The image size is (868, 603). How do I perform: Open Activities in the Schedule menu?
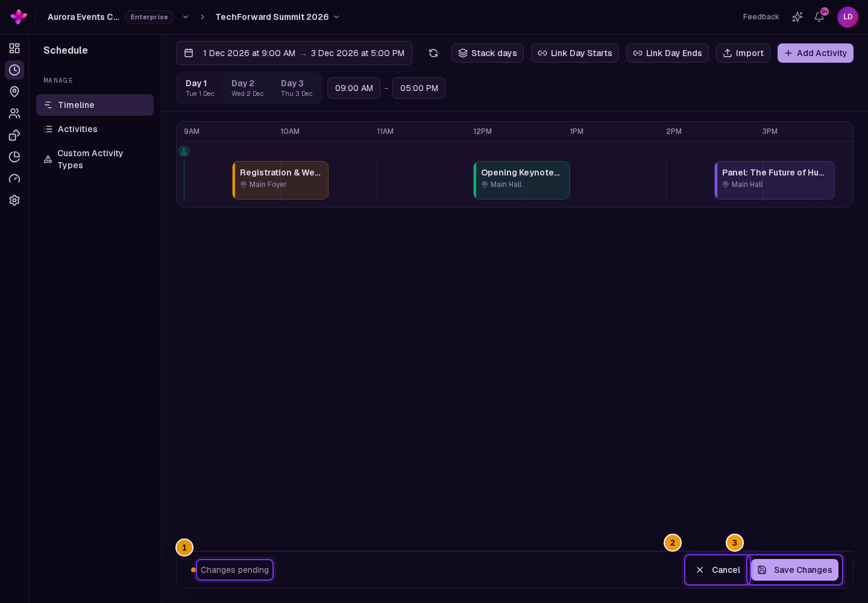pos(95,129)
